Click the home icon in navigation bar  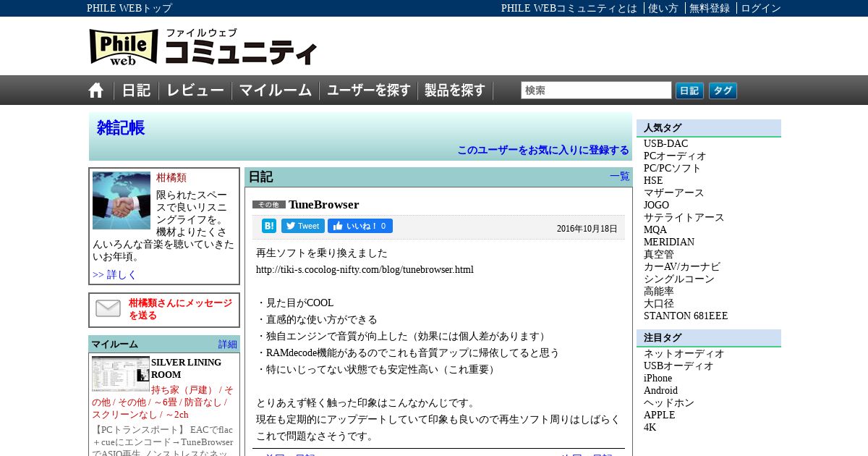click(96, 90)
